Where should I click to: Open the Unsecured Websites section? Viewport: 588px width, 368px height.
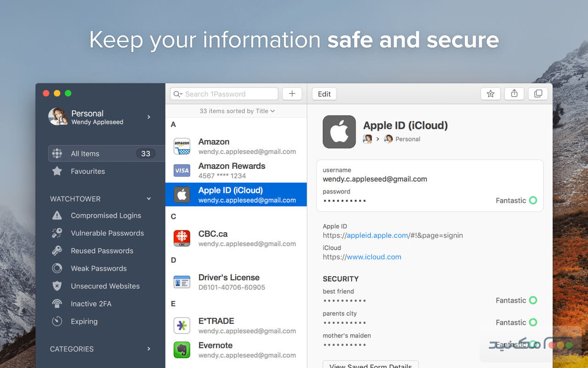tap(105, 286)
